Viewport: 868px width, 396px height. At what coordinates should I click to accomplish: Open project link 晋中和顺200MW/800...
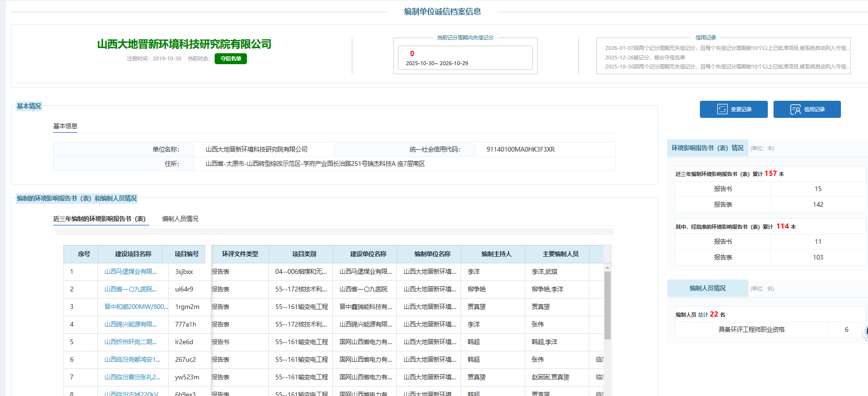click(136, 307)
